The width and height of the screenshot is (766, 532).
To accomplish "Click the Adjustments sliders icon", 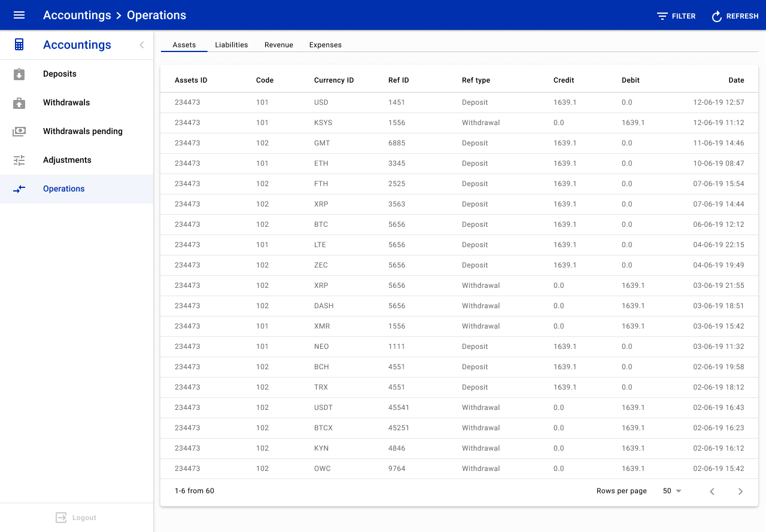I will [19, 160].
